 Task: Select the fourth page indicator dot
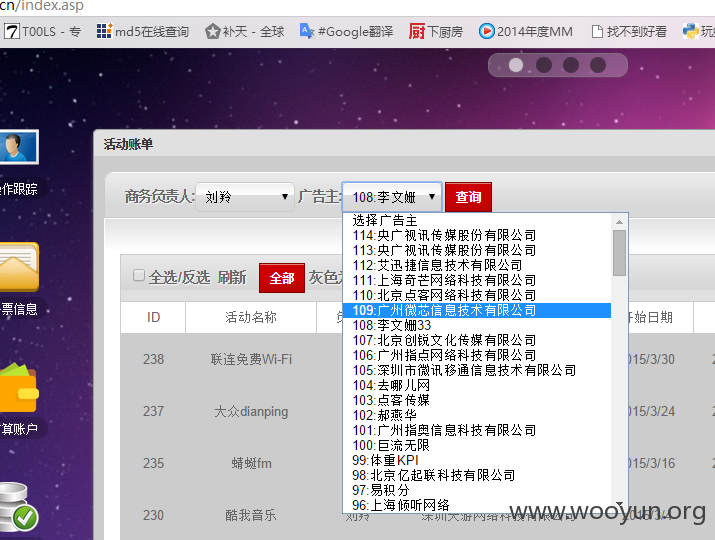(x=598, y=65)
